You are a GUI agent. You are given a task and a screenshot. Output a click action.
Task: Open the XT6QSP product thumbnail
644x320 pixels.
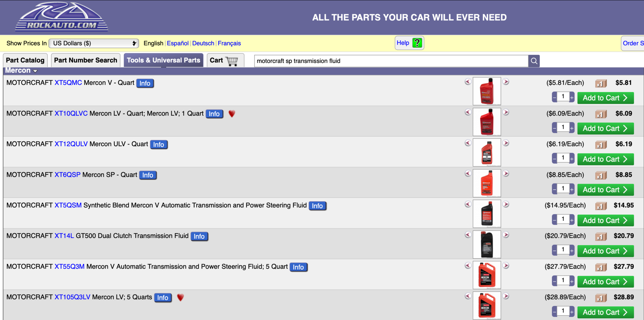(487, 183)
